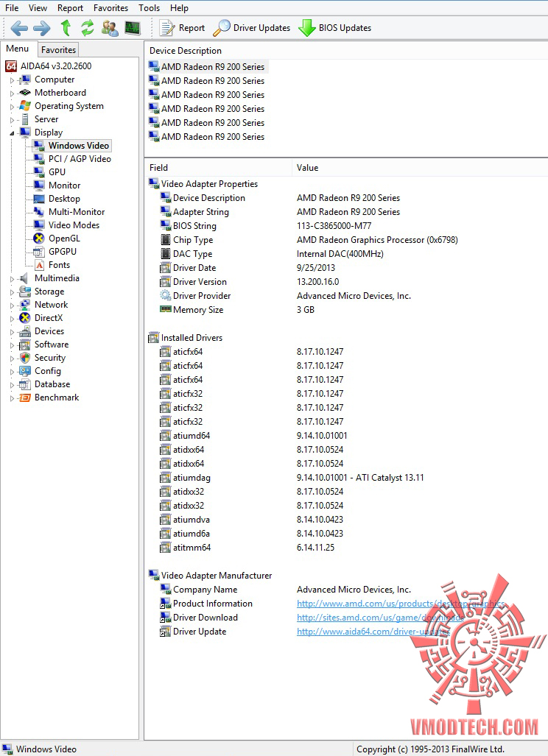Click the Security shield icon

pyautogui.click(x=24, y=358)
